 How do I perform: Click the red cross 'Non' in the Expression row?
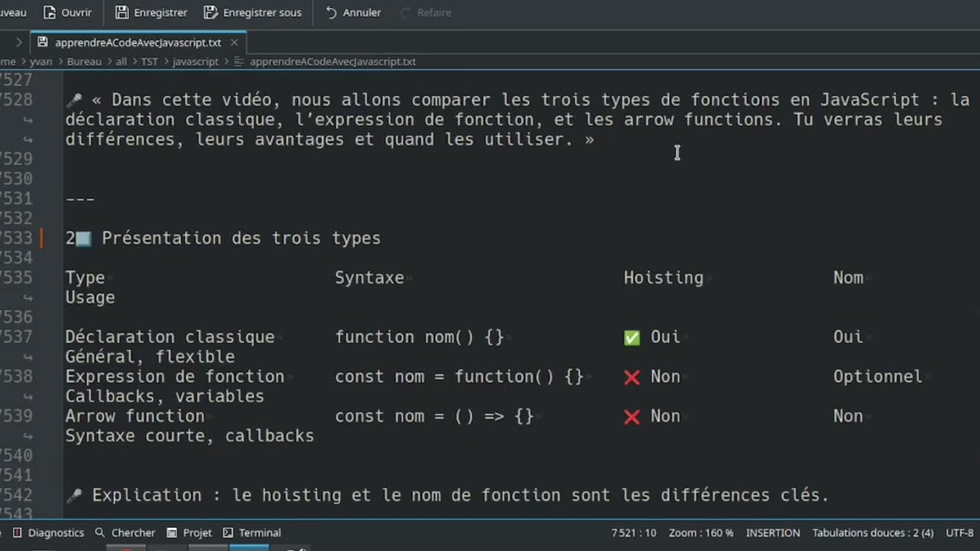652,377
